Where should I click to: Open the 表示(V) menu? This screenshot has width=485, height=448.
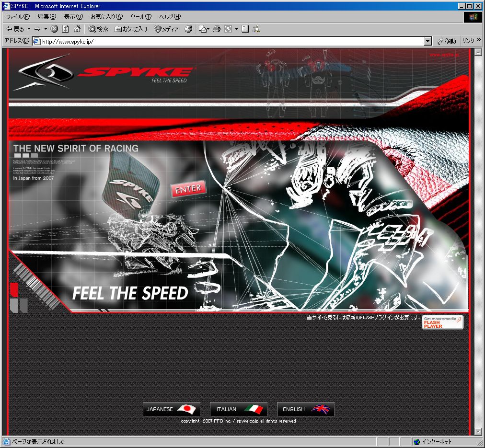click(x=73, y=17)
